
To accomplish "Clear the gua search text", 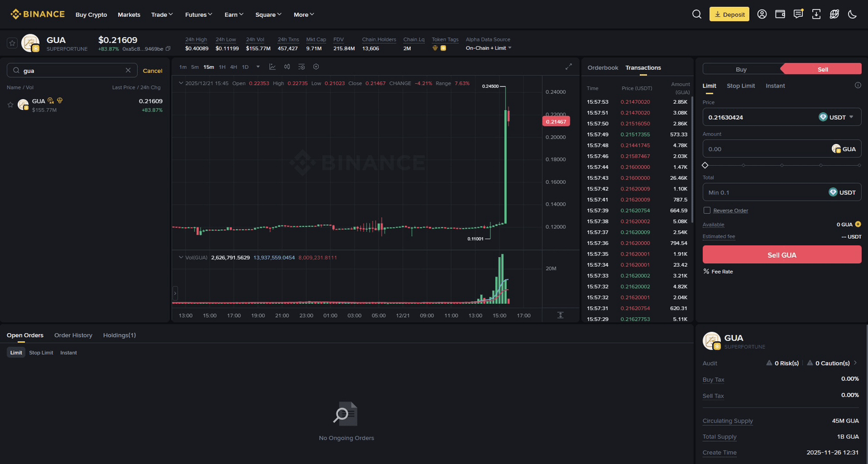I will tap(128, 71).
